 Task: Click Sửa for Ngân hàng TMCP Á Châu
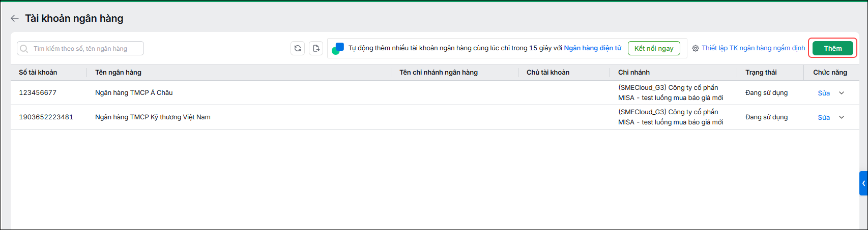tap(824, 93)
